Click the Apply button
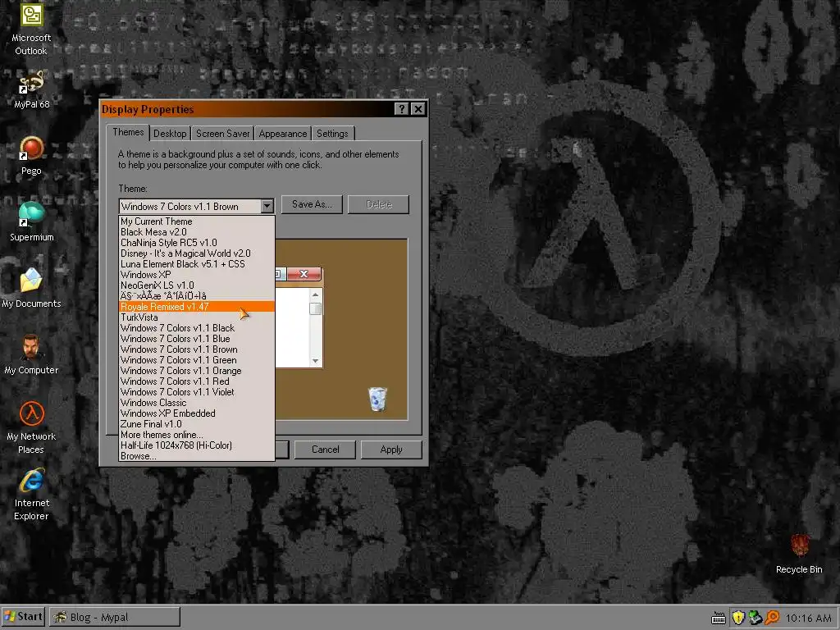This screenshot has width=840, height=630. click(391, 450)
